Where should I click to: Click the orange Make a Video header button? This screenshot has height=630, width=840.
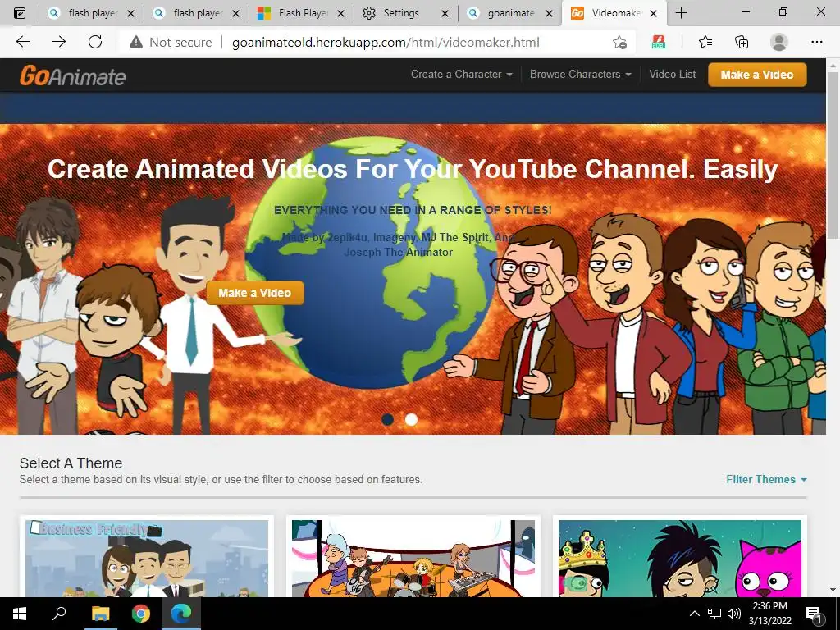[x=757, y=75]
